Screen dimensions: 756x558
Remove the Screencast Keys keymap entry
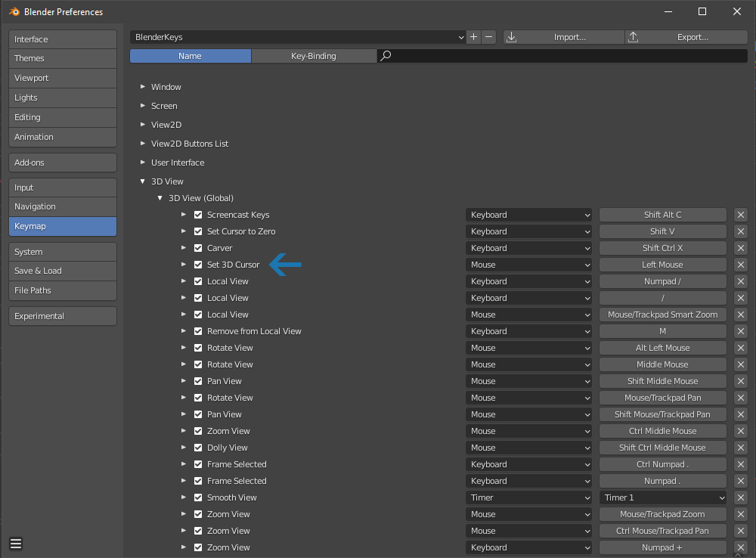tap(741, 215)
